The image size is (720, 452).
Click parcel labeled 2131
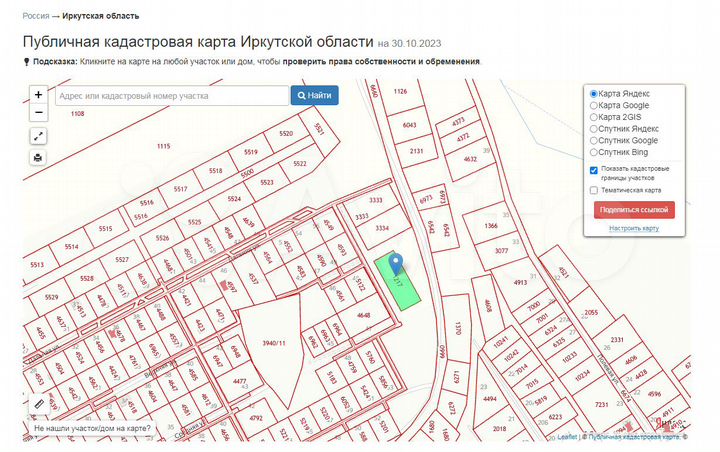[x=416, y=151]
